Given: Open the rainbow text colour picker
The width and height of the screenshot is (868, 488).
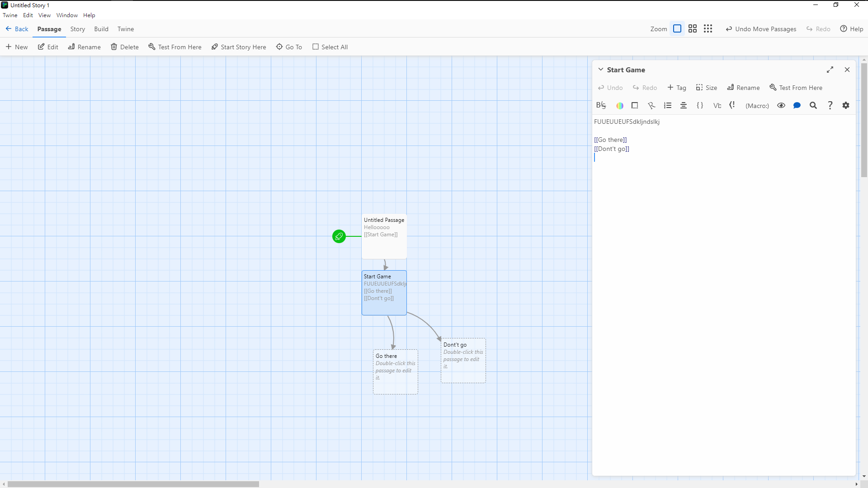Looking at the screenshot, I should pyautogui.click(x=620, y=105).
